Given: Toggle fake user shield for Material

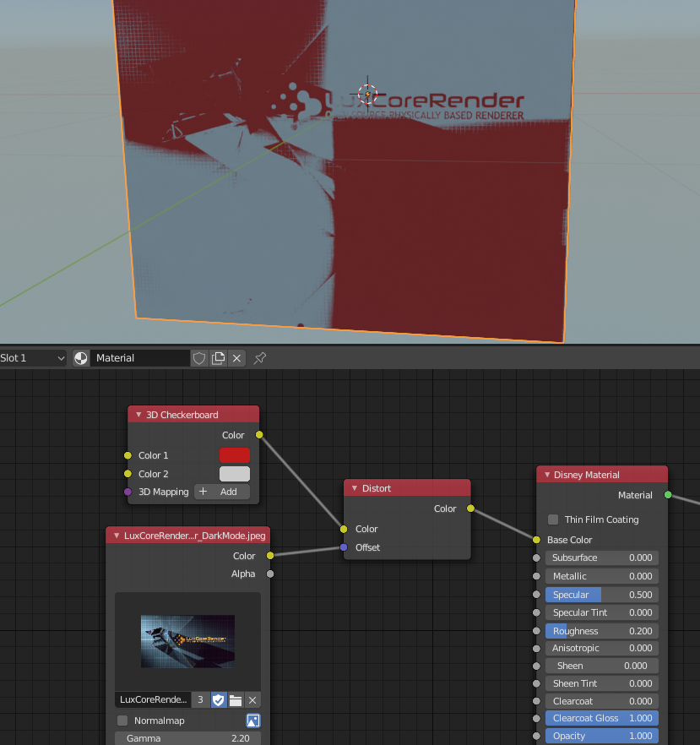Looking at the screenshot, I should pos(199,358).
